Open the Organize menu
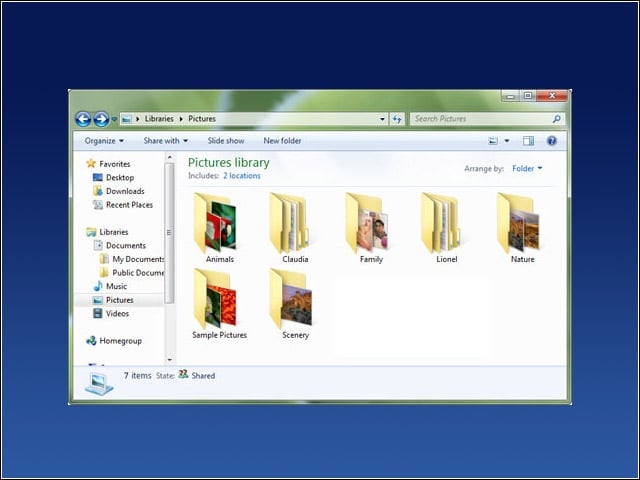This screenshot has height=480, width=640. (104, 141)
